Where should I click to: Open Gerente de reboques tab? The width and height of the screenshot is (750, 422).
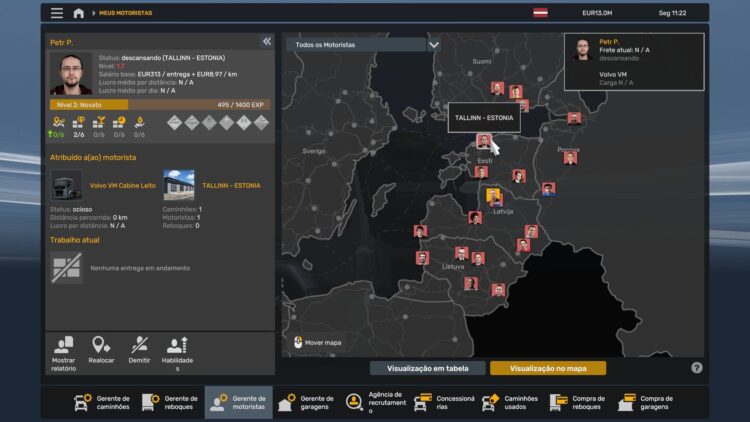(170, 402)
